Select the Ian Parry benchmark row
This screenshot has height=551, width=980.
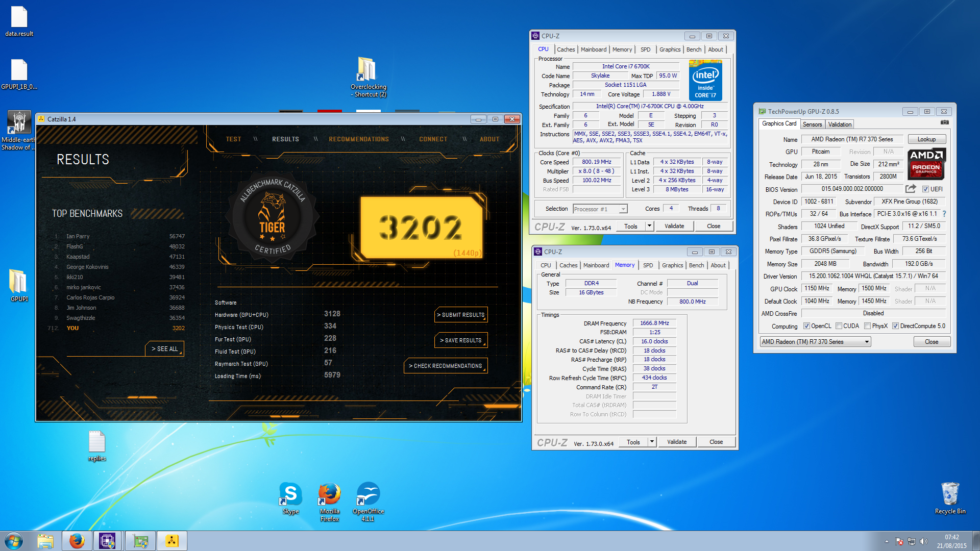(x=119, y=236)
